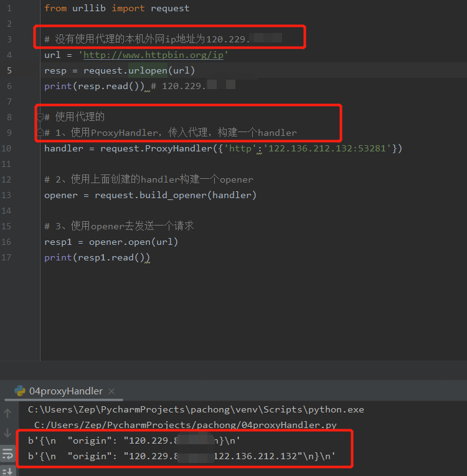Click comment '# 2、使用上面创建的handler构建一个opener'

click(x=149, y=179)
